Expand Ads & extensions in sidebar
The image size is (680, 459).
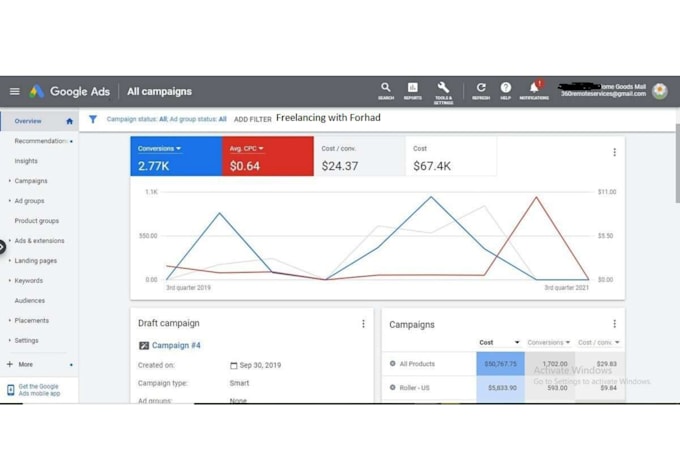[x=10, y=240]
